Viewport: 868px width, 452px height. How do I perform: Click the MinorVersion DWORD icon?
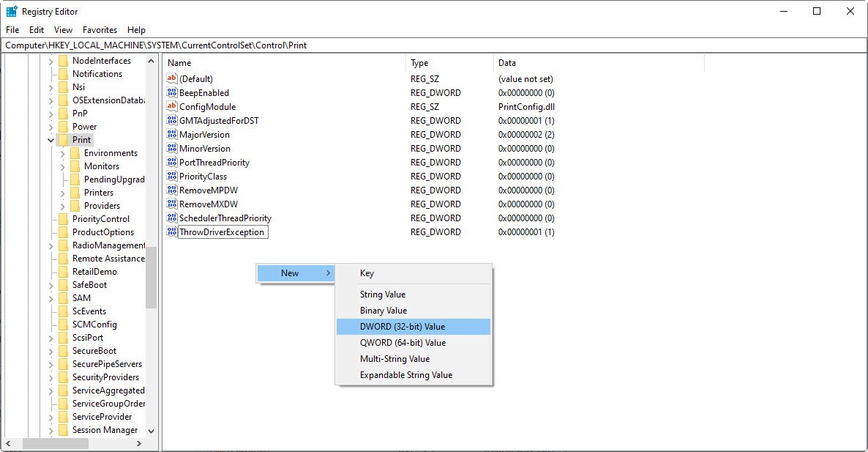tap(171, 148)
